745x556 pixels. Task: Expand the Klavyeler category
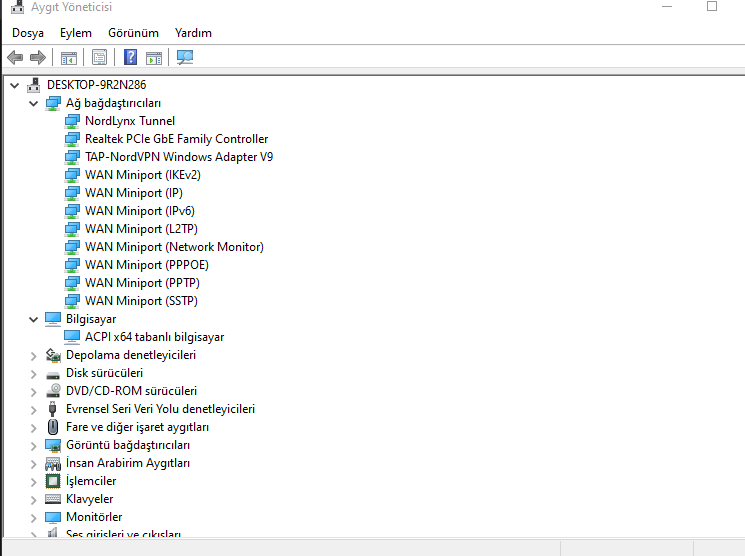coord(34,500)
